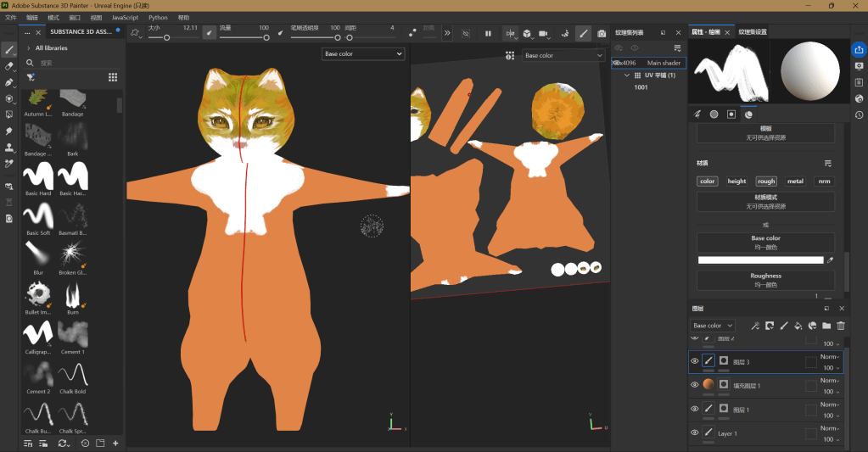Screen dimensions: 868x452
Task: Delete layer using the trash icon
Action: (x=841, y=326)
